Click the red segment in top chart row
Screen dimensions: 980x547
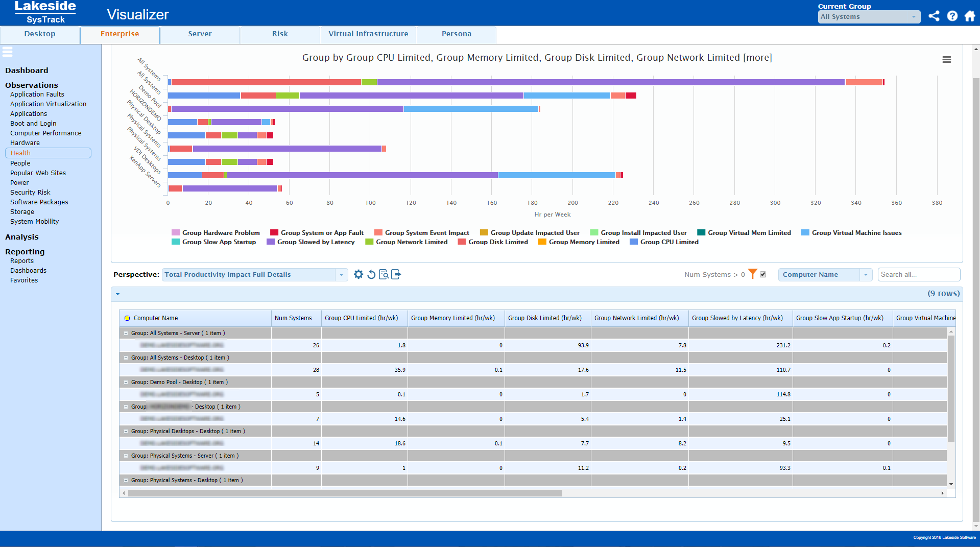[266, 82]
